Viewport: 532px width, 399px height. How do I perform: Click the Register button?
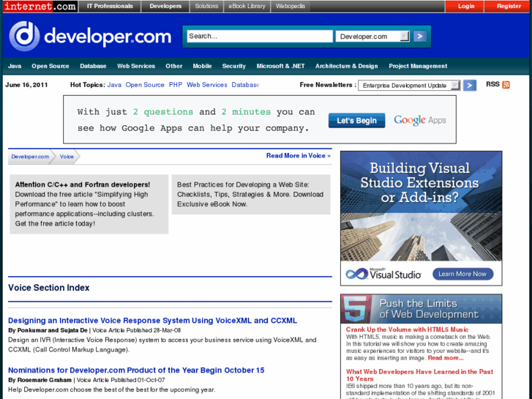pos(509,6)
